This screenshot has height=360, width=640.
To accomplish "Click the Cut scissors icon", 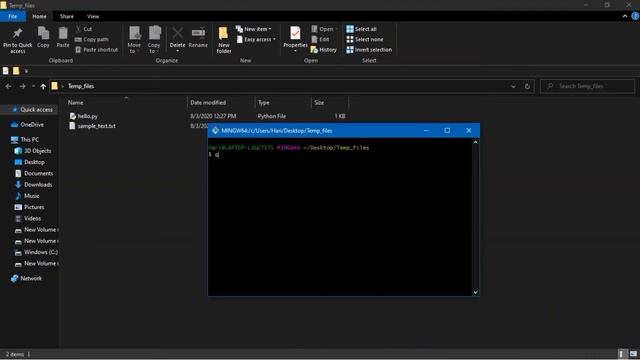I will pos(78,29).
